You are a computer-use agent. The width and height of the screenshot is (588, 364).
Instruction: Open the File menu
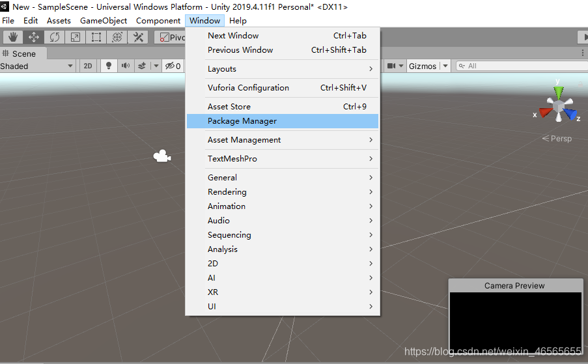[x=8, y=21]
